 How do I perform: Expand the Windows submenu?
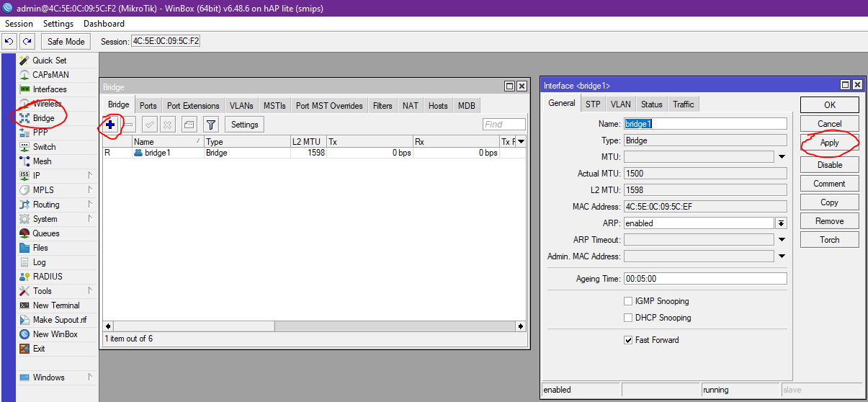[x=91, y=378]
